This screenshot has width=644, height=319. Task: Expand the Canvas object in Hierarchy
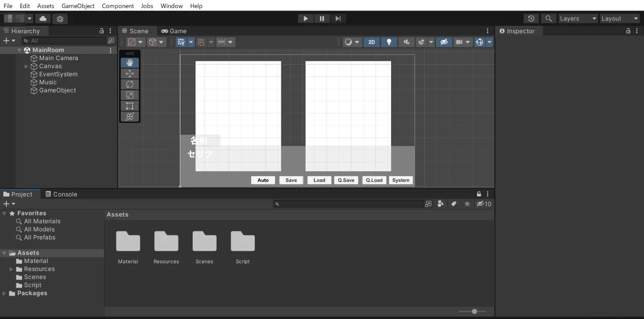point(26,66)
